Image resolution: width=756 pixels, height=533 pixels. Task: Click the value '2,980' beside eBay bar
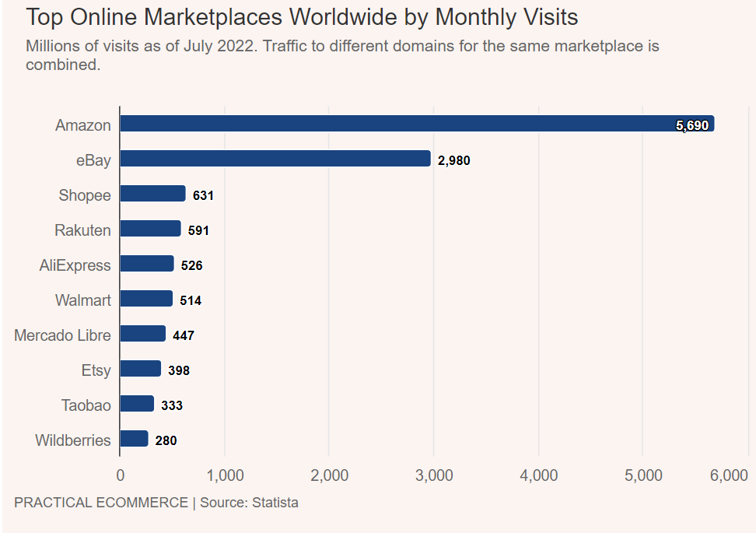tap(453, 160)
